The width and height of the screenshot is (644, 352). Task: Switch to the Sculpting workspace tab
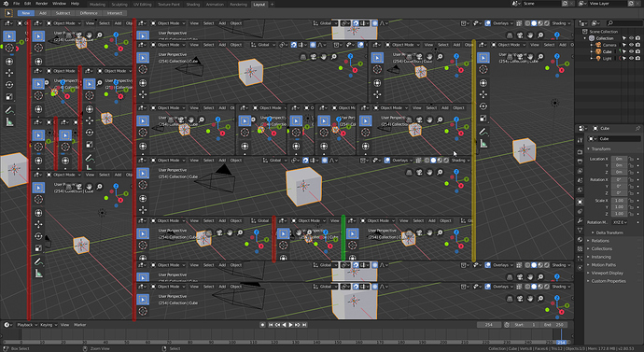119,4
